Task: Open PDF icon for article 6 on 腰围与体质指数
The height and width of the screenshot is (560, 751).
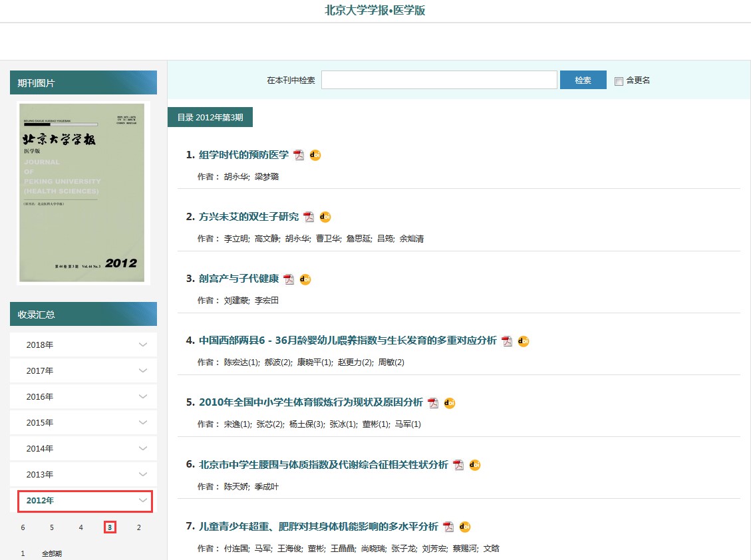Action: pos(458,465)
